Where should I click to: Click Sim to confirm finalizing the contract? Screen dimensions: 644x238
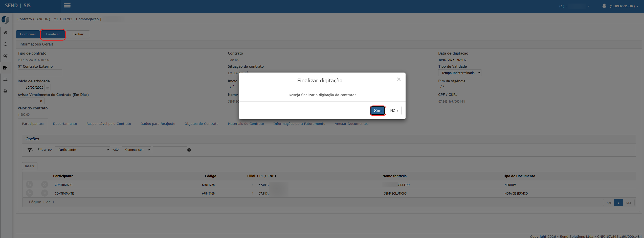point(377,111)
